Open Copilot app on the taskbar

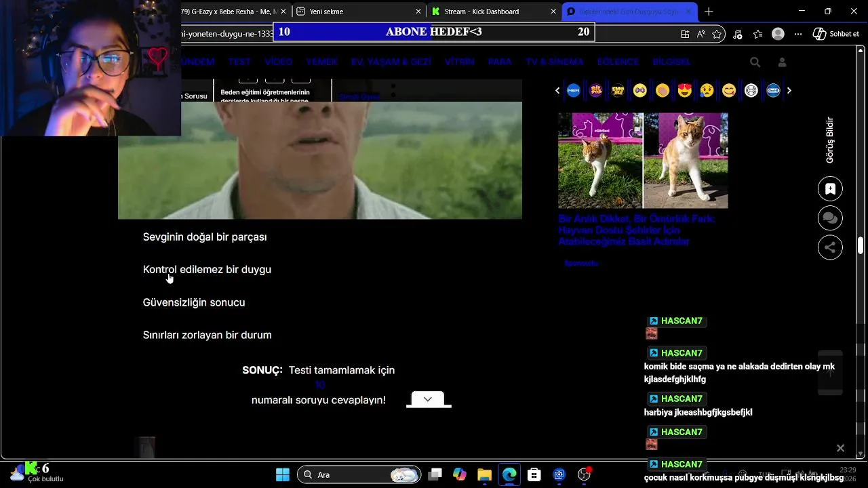(460, 474)
